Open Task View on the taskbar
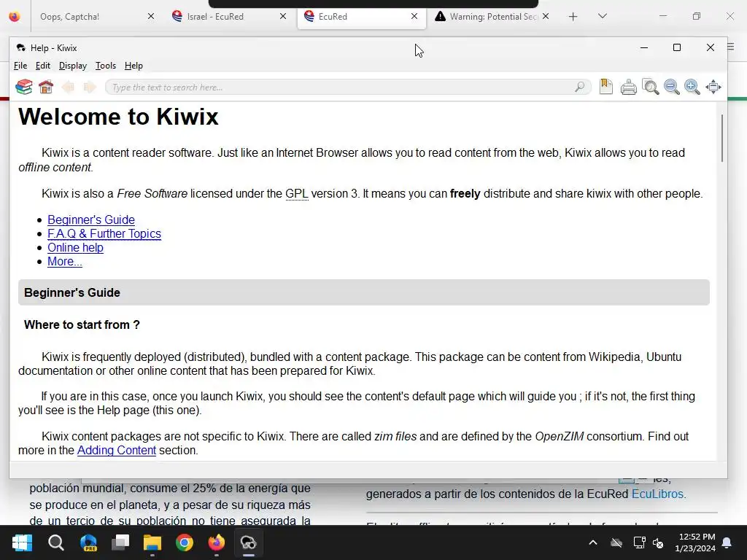Image resolution: width=747 pixels, height=560 pixels. (x=120, y=542)
